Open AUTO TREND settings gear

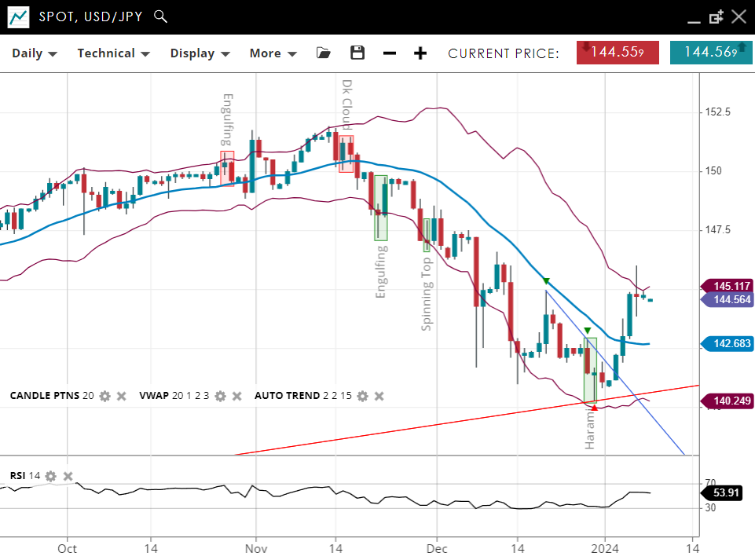click(x=362, y=396)
